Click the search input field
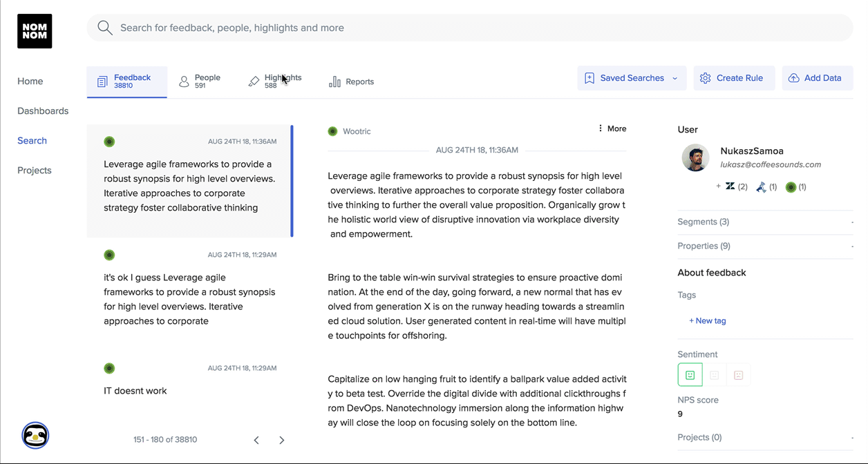This screenshot has width=868, height=464. point(470,28)
